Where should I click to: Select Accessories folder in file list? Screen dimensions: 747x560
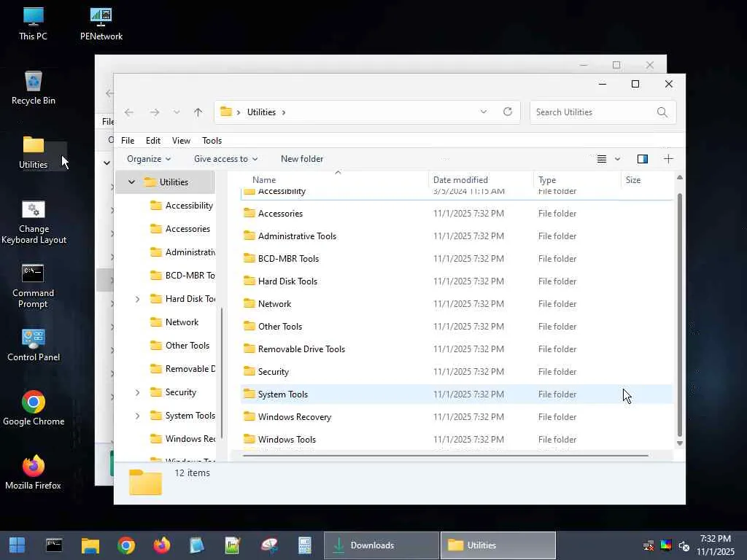457,214
